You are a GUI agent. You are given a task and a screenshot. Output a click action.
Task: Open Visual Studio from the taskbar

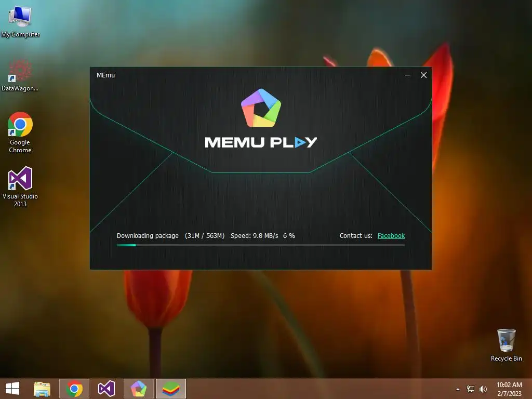[x=107, y=389]
